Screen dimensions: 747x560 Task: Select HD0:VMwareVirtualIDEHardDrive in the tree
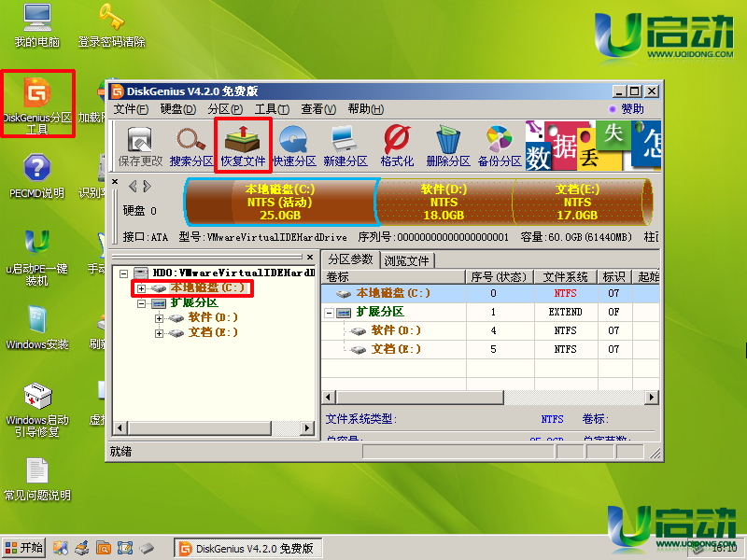[233, 273]
